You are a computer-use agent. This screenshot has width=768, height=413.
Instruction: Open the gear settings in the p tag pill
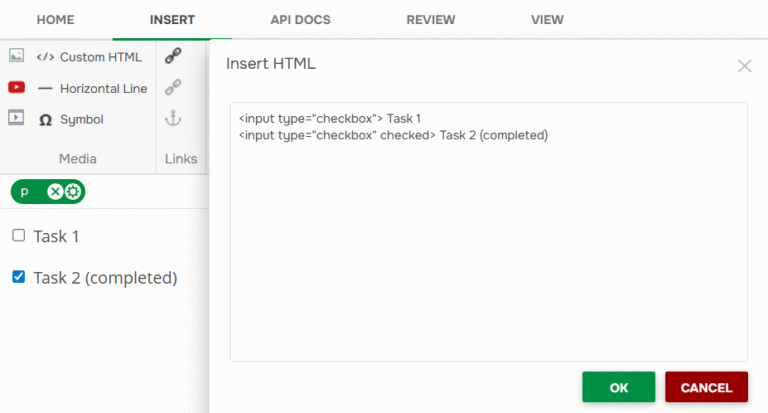coord(73,192)
